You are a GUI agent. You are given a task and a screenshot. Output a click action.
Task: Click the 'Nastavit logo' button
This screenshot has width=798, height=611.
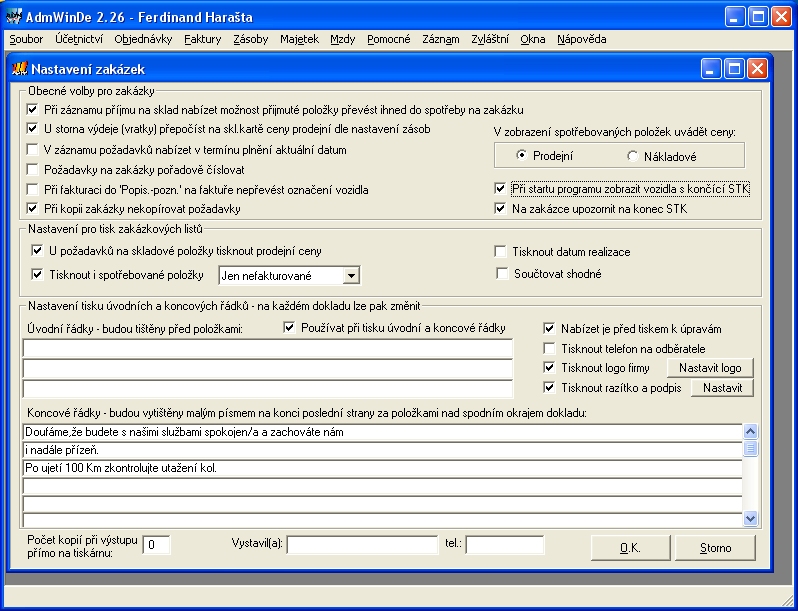coord(710,368)
